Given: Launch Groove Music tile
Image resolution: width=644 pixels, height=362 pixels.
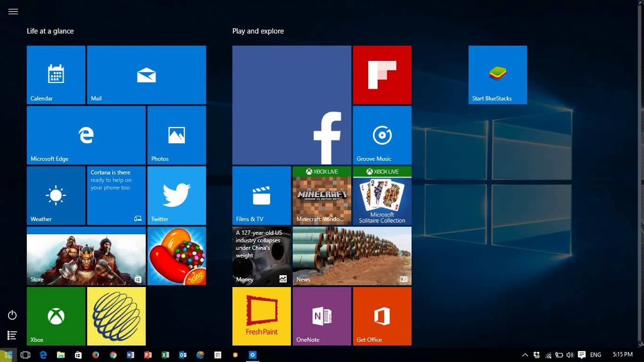Looking at the screenshot, I should [x=382, y=135].
